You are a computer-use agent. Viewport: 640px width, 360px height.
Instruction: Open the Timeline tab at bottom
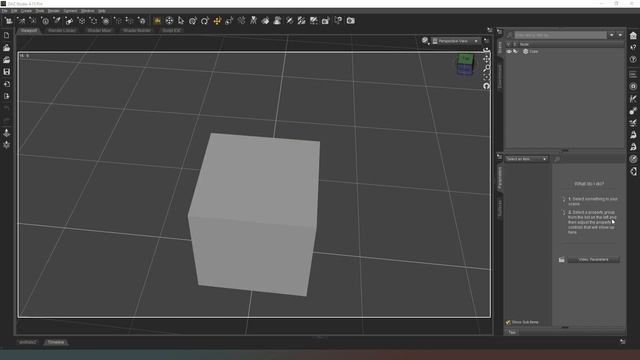coord(56,342)
